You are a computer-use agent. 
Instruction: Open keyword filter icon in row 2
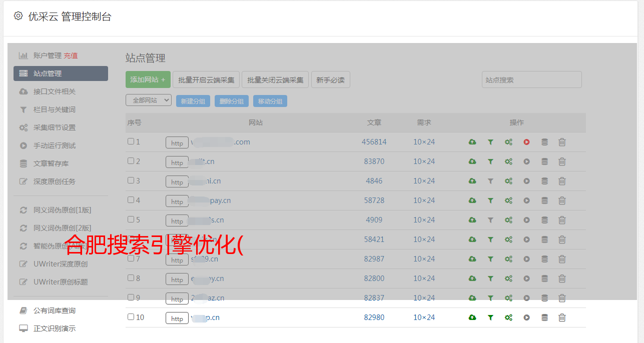(x=490, y=161)
